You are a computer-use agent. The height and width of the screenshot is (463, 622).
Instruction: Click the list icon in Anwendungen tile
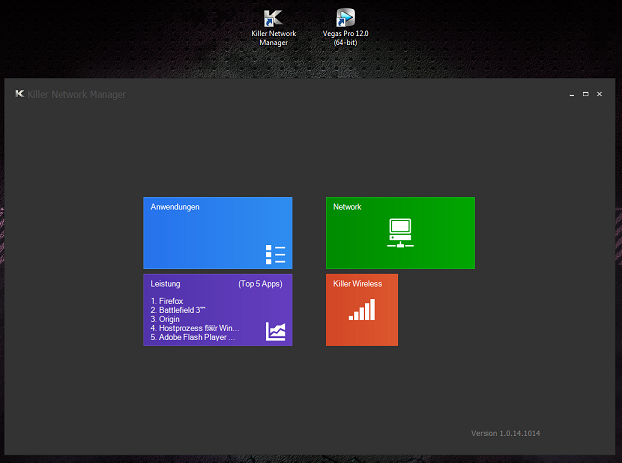[x=275, y=254]
